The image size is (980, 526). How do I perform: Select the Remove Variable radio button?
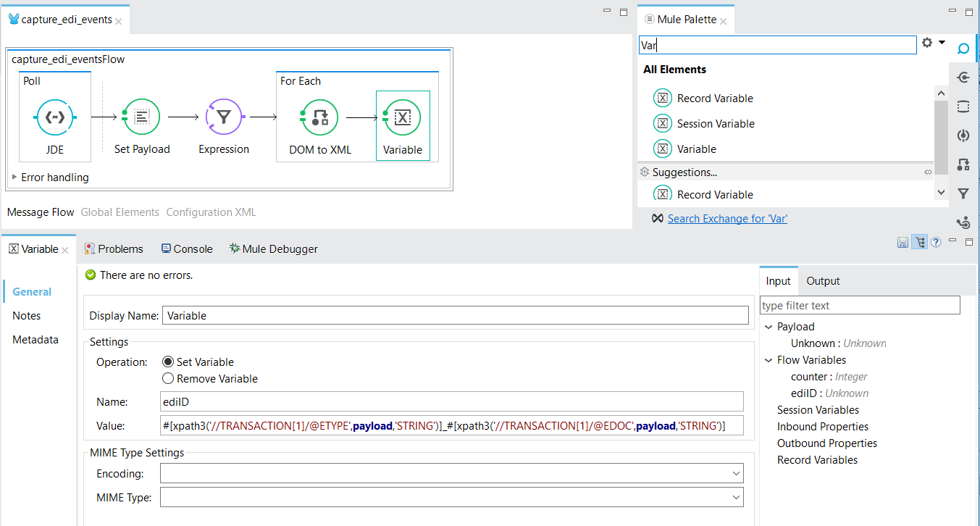(x=168, y=379)
